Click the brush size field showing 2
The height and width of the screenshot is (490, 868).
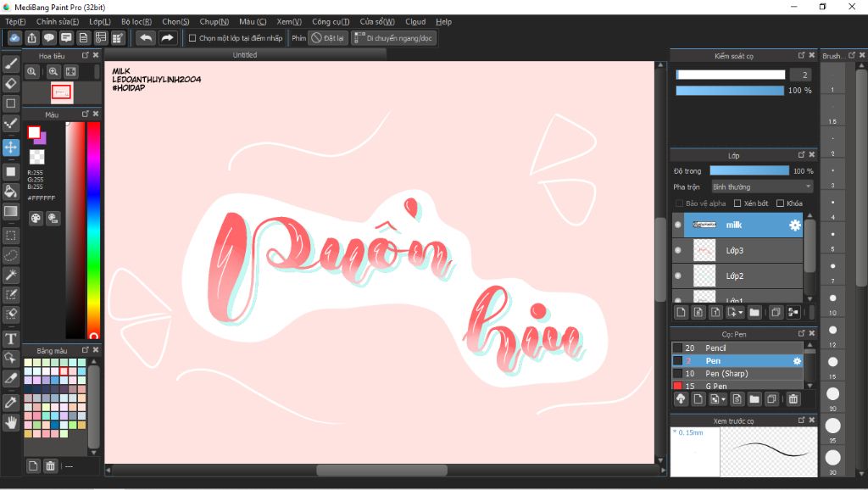(800, 75)
